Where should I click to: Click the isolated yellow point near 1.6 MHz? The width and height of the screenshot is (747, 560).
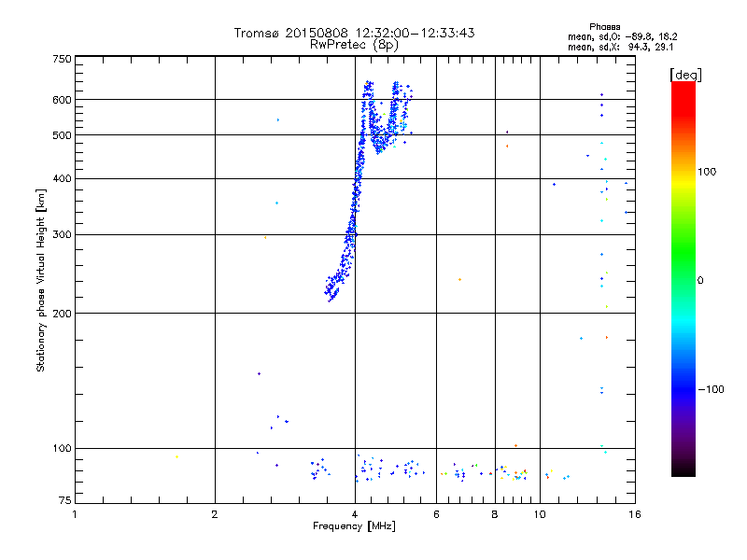pos(176,457)
